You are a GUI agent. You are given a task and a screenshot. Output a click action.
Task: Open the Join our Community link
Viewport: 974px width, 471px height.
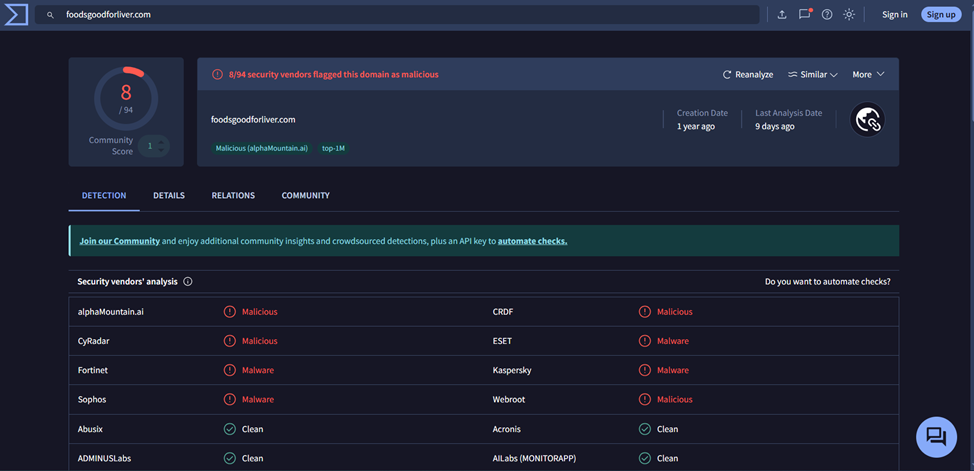120,241
